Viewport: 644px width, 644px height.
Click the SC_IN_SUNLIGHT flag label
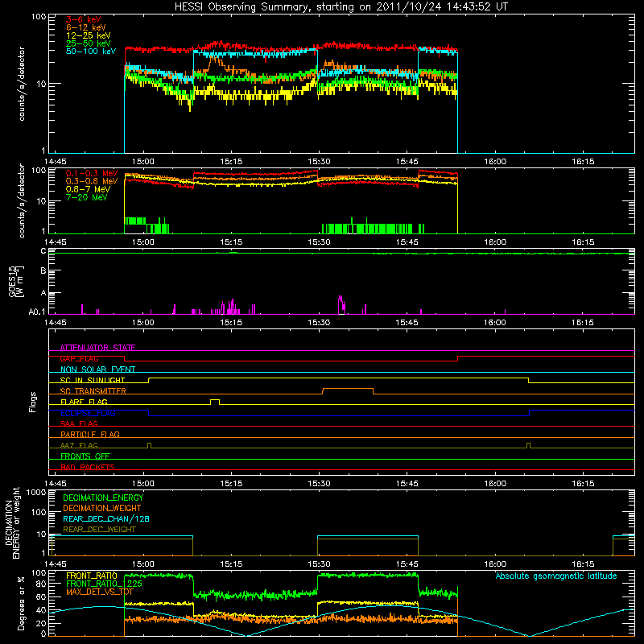(x=92, y=380)
